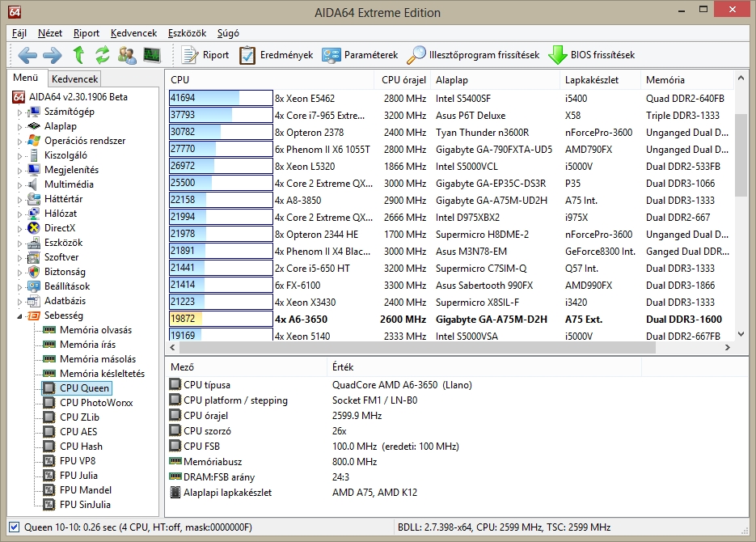This screenshot has height=542, width=756.
Task: Expand the Kiszolgáló tree node
Action: pos(19,156)
